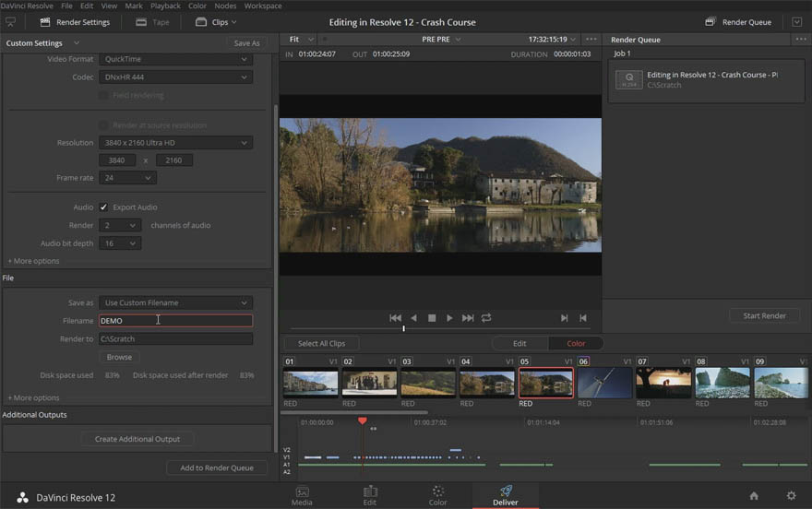812x509 pixels.
Task: Open Save as Use Custom Filename dropdown
Action: (175, 303)
